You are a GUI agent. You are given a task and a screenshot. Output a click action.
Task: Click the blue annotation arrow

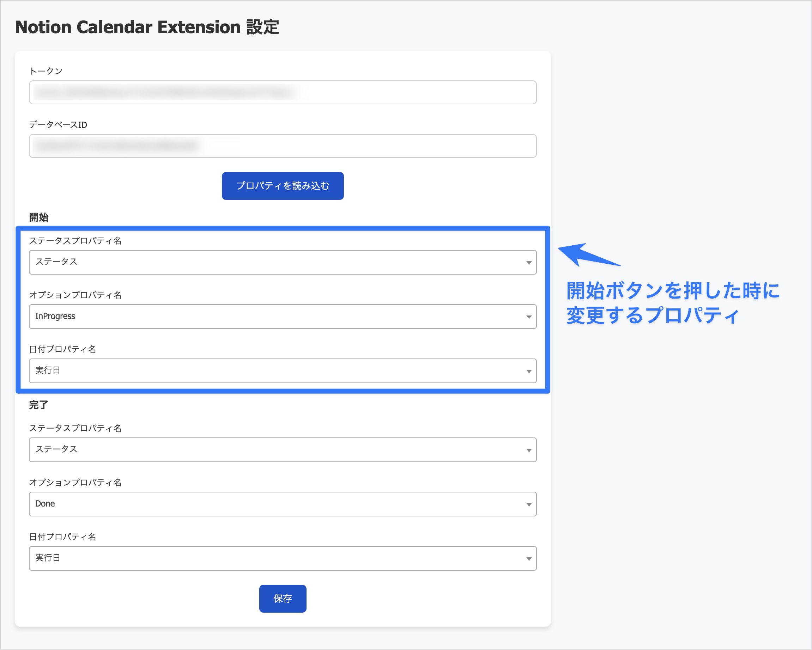click(588, 255)
